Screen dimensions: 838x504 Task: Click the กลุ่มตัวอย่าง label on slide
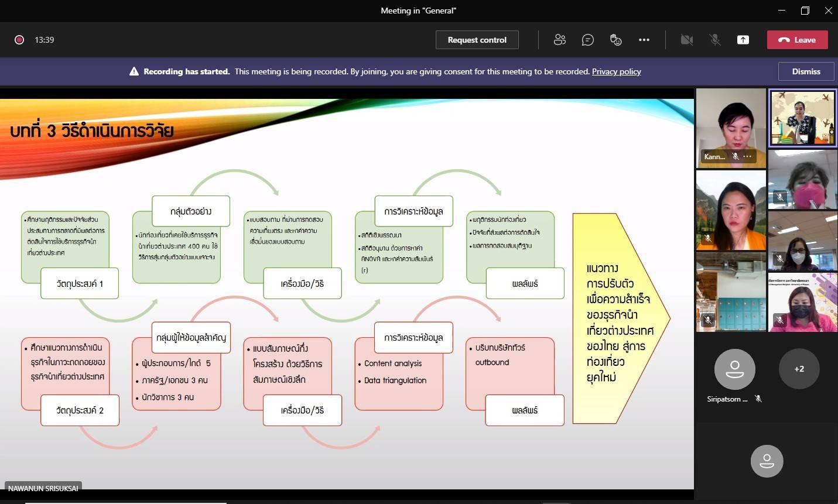pyautogui.click(x=191, y=211)
